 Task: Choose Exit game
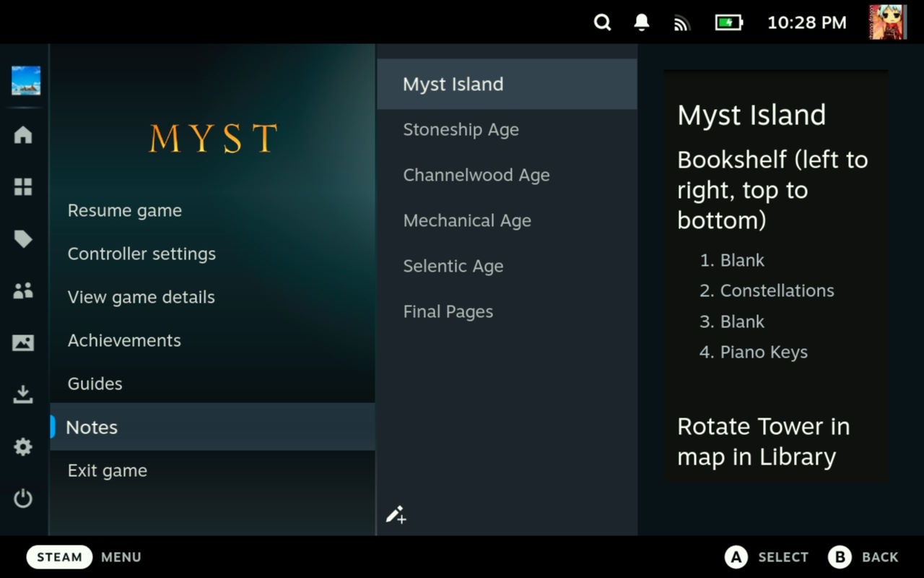[x=212, y=470]
